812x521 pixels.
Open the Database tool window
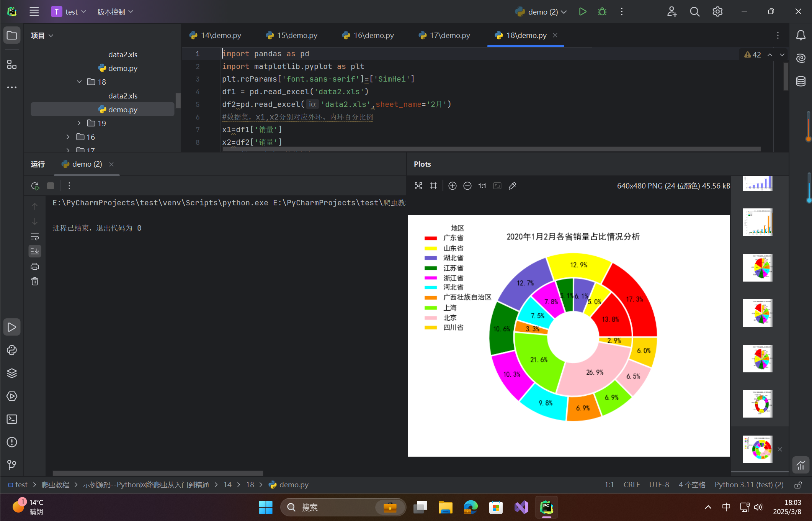coord(801,81)
